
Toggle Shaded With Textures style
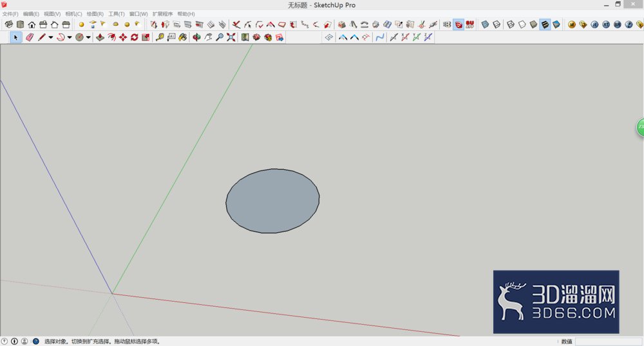(x=545, y=24)
